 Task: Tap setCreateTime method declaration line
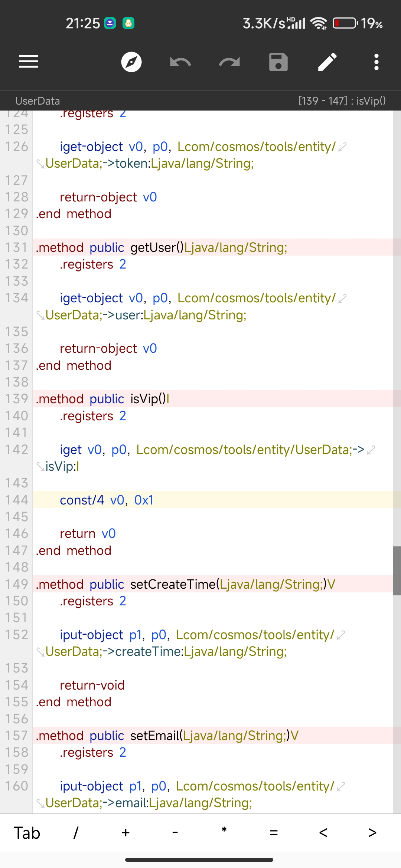[x=185, y=584]
